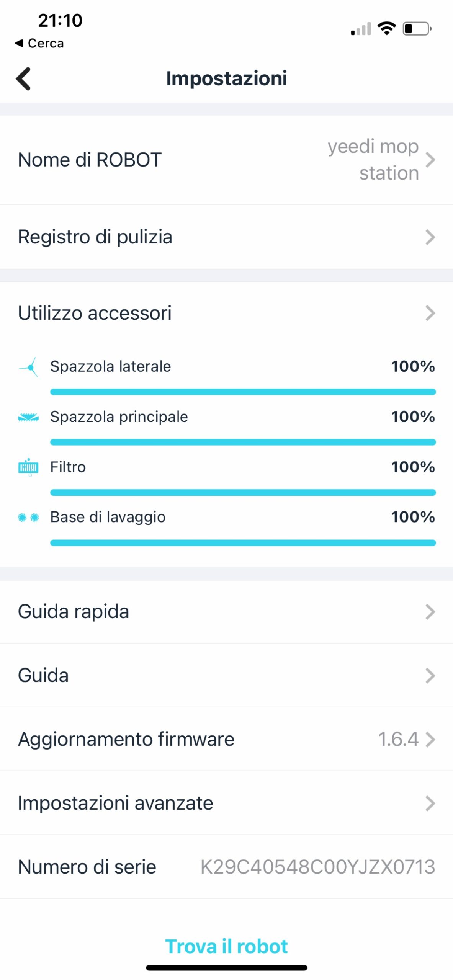
Task: Tap the Base di lavaggio progress bar
Action: (243, 542)
